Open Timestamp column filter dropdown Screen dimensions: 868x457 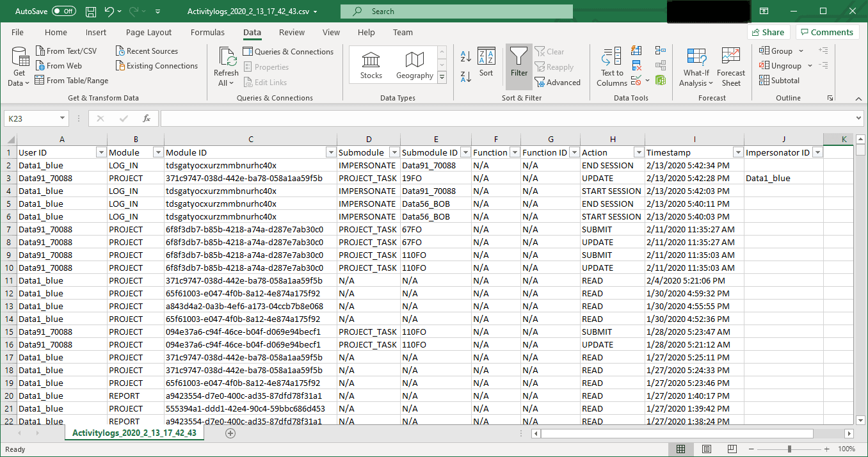tap(737, 152)
